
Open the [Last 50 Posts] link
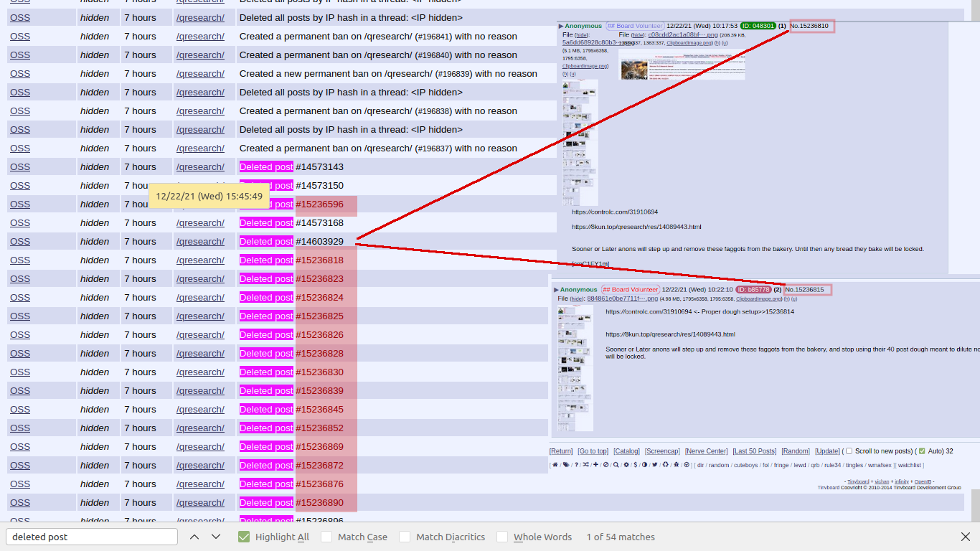point(754,451)
